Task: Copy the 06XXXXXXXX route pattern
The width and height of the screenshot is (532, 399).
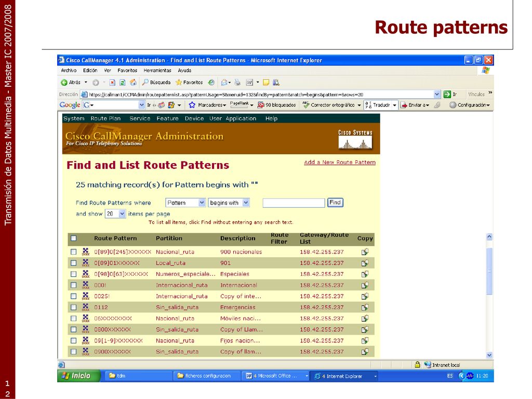Action: 365,318
